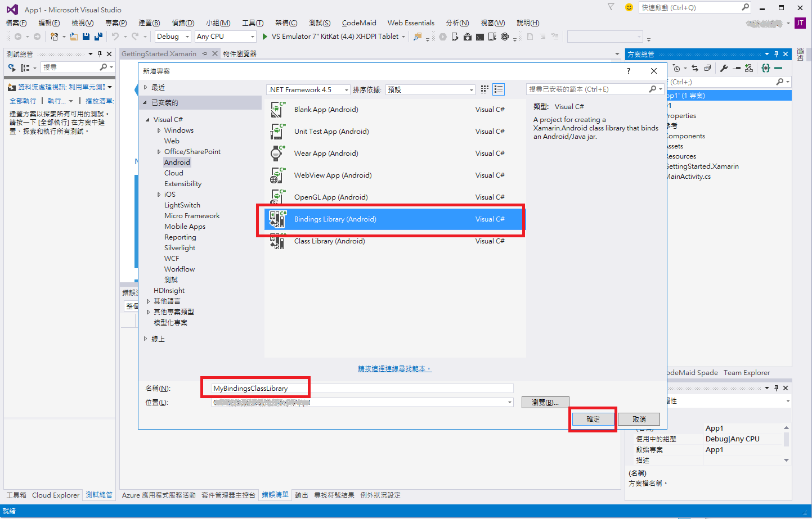Open the 位置 location path dropdown arrow
Viewport: 812px width, 519px height.
[x=510, y=402]
